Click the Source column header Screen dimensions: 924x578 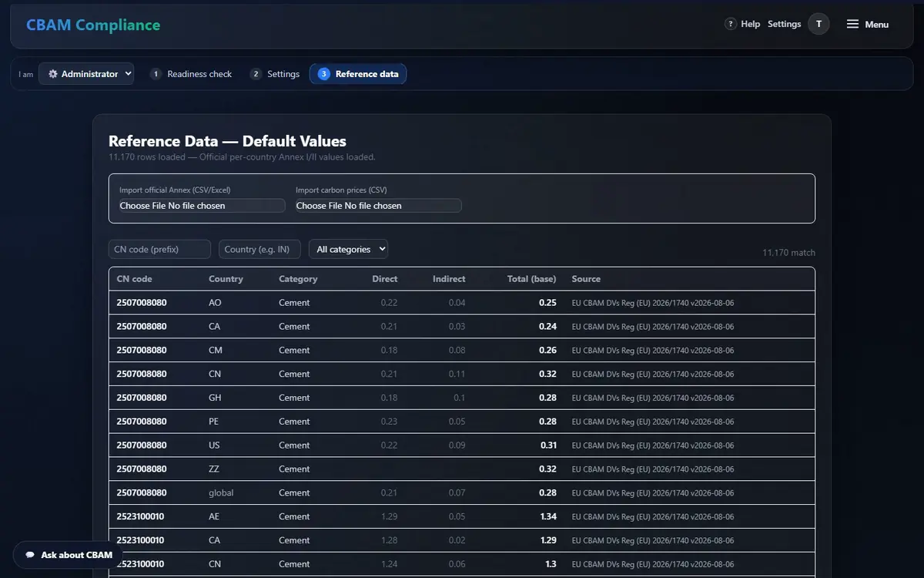click(586, 279)
